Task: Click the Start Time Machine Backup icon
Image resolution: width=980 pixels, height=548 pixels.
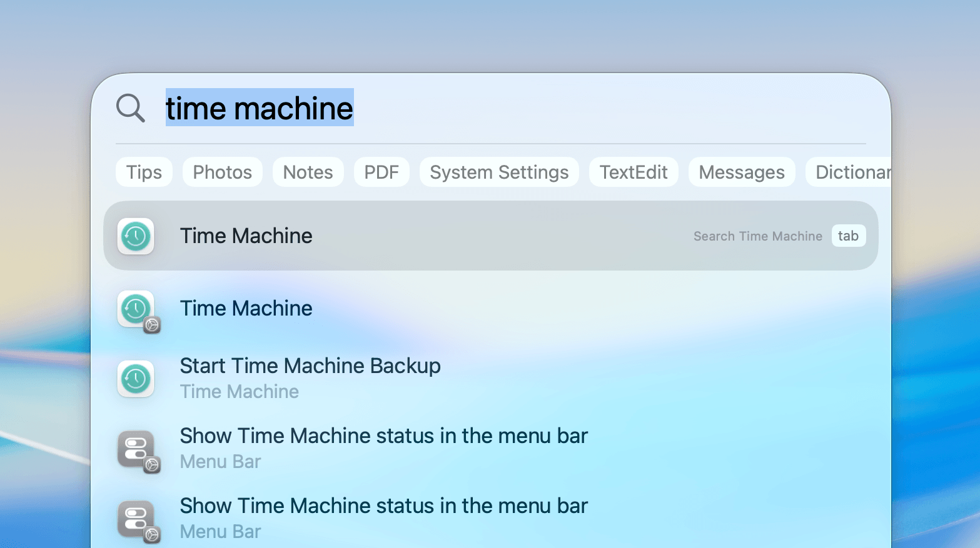Action: (x=136, y=379)
